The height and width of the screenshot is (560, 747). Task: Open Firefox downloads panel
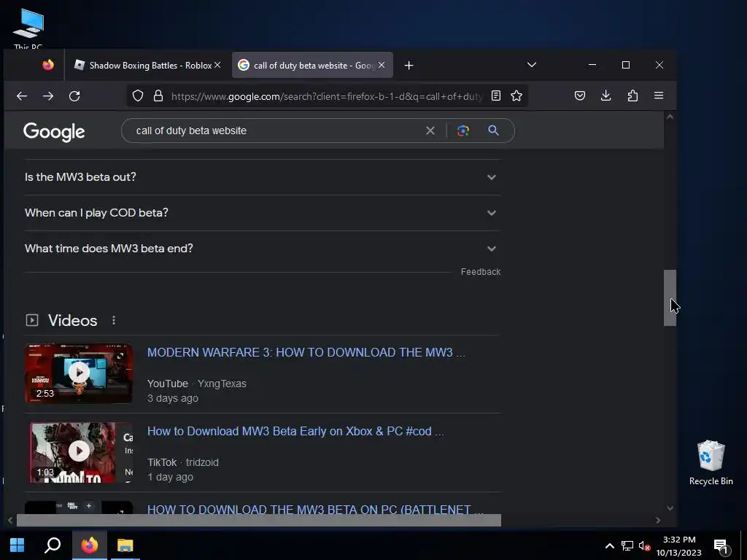click(x=606, y=96)
